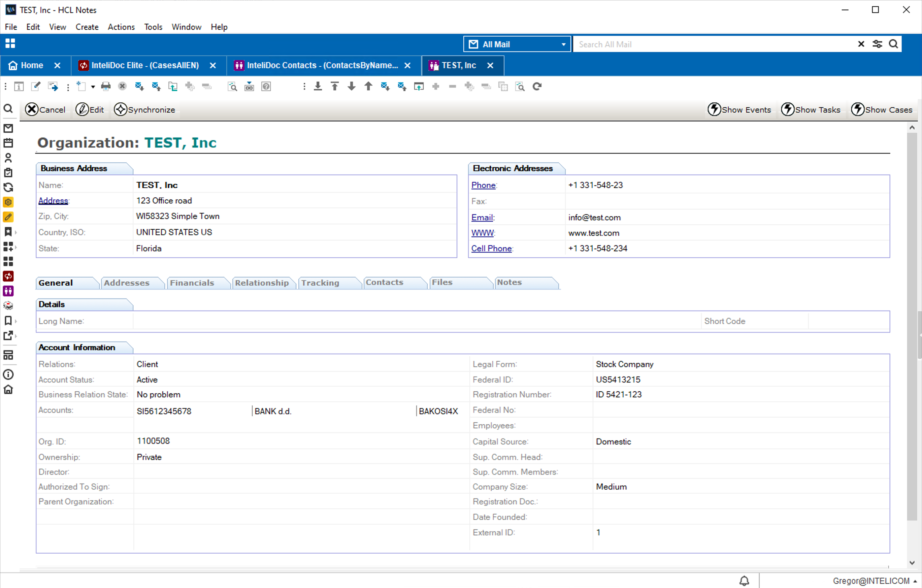
Task: Open the To Do clipboard icon in the sidebar
Action: [x=8, y=173]
